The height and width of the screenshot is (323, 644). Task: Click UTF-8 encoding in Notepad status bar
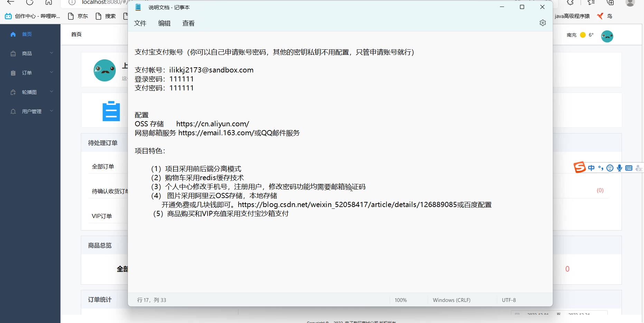[509, 300]
